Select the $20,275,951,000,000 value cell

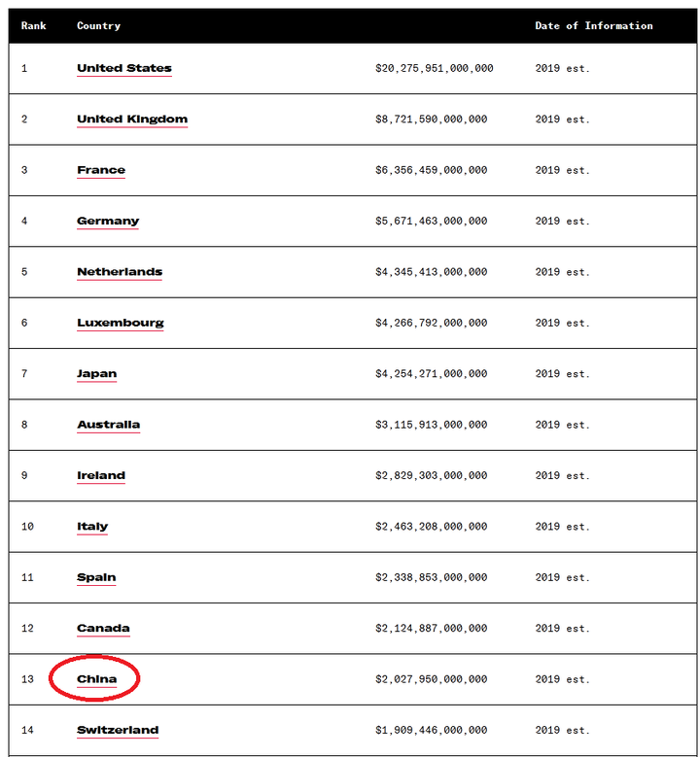pyautogui.click(x=434, y=69)
